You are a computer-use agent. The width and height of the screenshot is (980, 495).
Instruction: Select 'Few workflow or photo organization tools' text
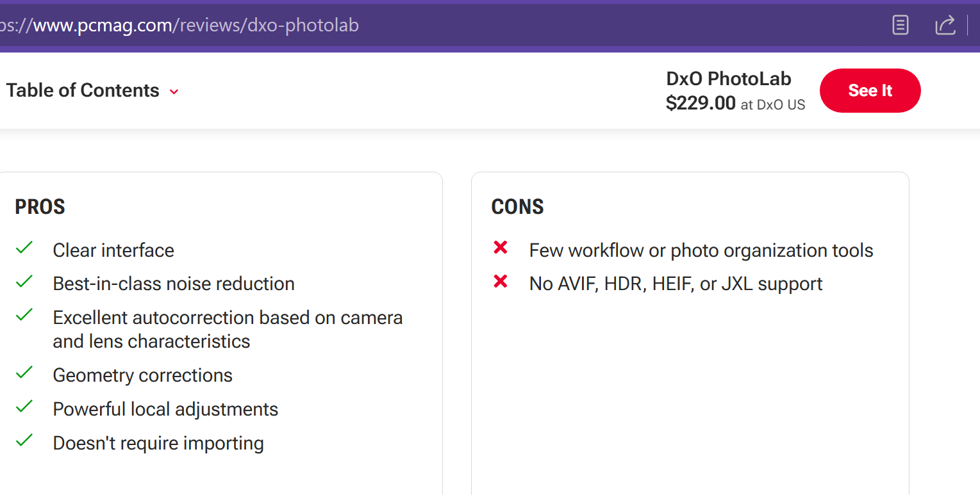(x=701, y=250)
